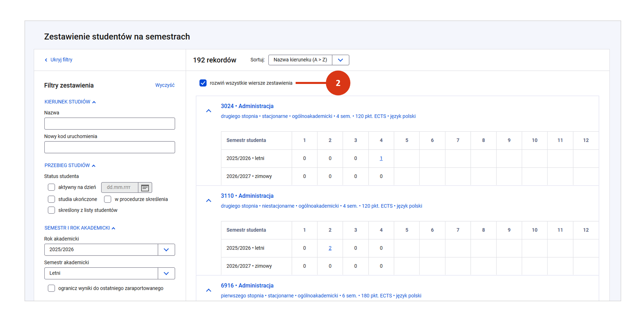The image size is (644, 318).
Task: Enable ogranicz wyniki do ostatniego zaraportowanego
Action: [x=51, y=288]
